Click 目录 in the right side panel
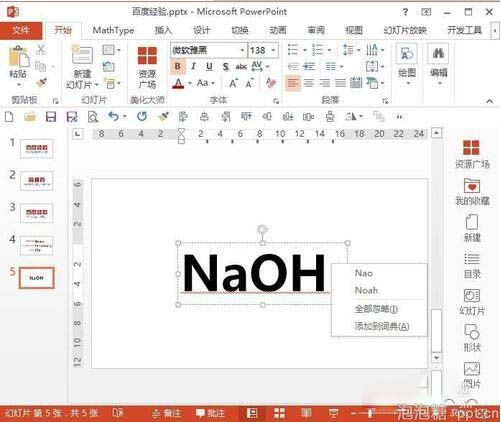This screenshot has height=422, width=501. 472,266
